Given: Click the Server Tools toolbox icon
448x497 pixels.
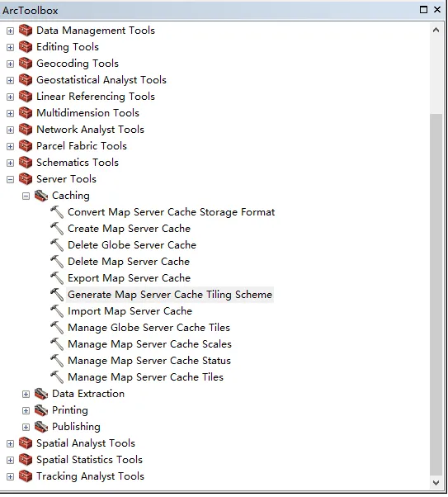Looking at the screenshot, I should coord(26,179).
